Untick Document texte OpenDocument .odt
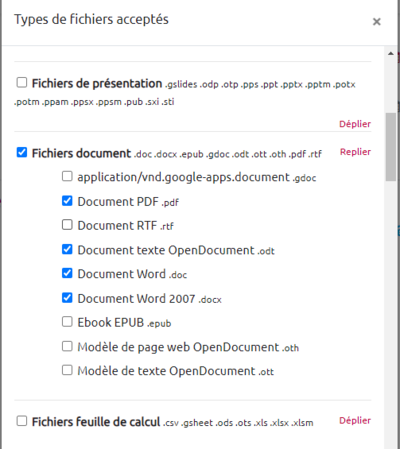 coord(67,249)
